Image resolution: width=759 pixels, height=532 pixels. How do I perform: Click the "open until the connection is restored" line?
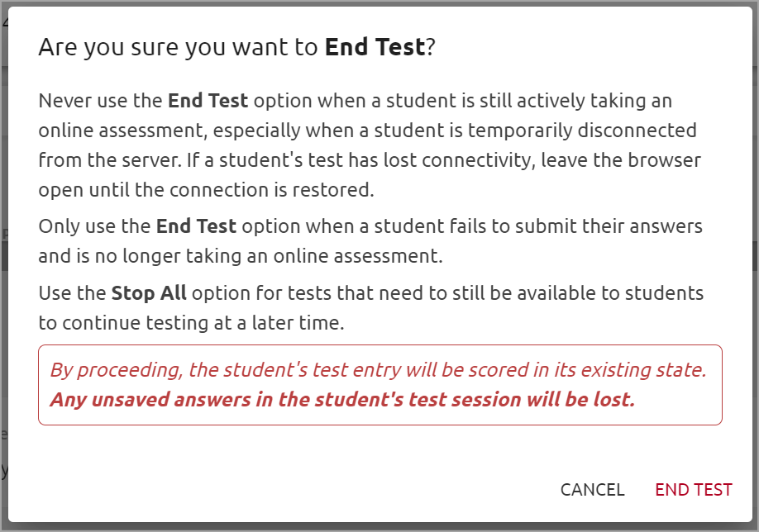point(206,190)
